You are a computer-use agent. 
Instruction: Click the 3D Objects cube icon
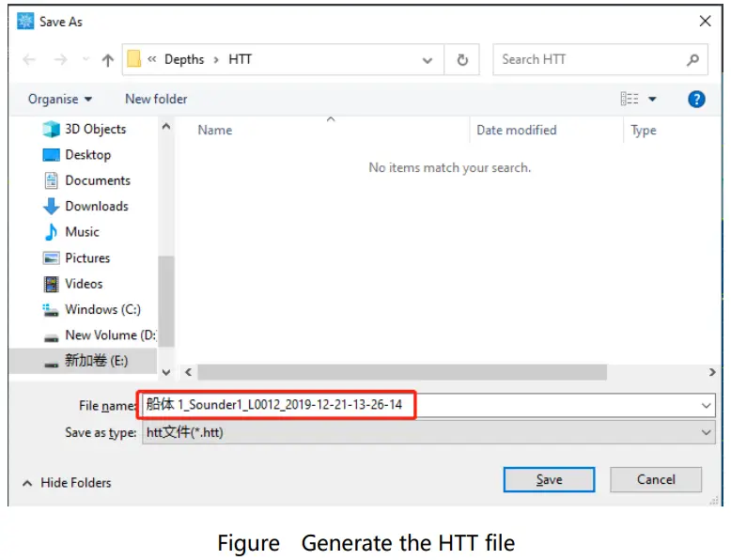(51, 129)
